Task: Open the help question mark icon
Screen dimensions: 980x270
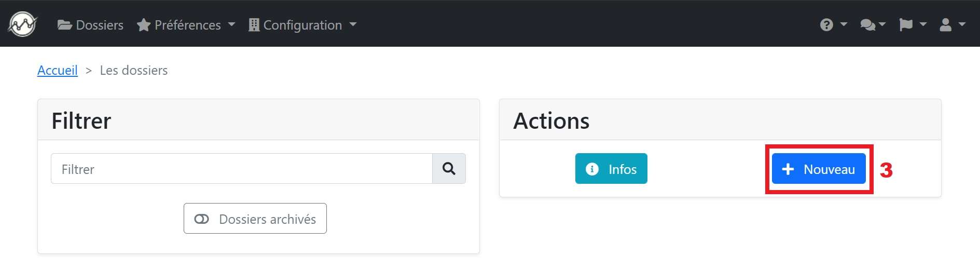Action: pos(826,24)
